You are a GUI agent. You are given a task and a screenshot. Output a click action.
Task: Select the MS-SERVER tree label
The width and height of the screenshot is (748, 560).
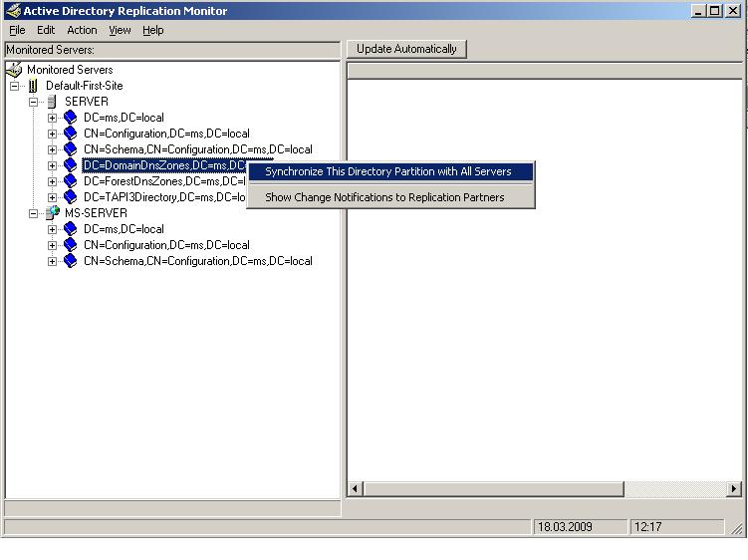pyautogui.click(x=96, y=213)
